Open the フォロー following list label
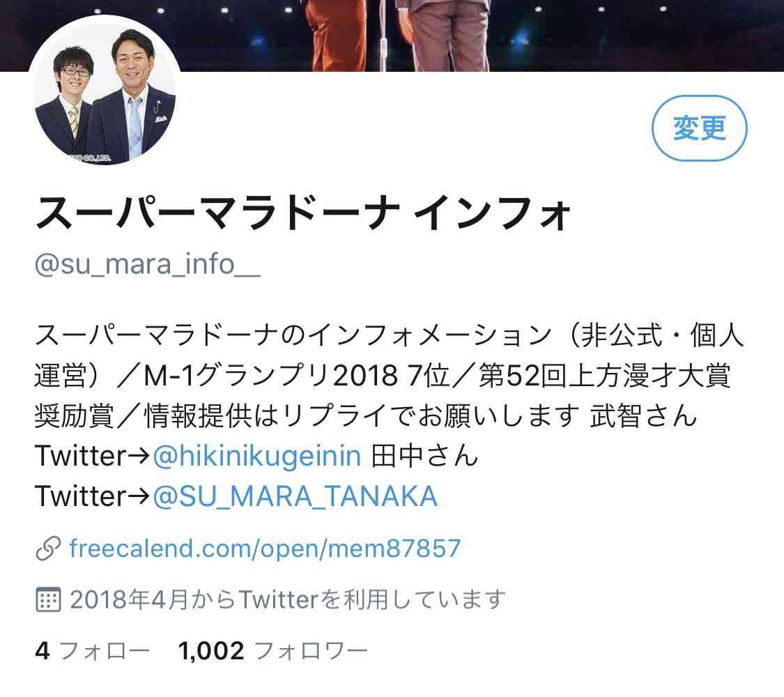The width and height of the screenshot is (784, 697). pos(105,651)
